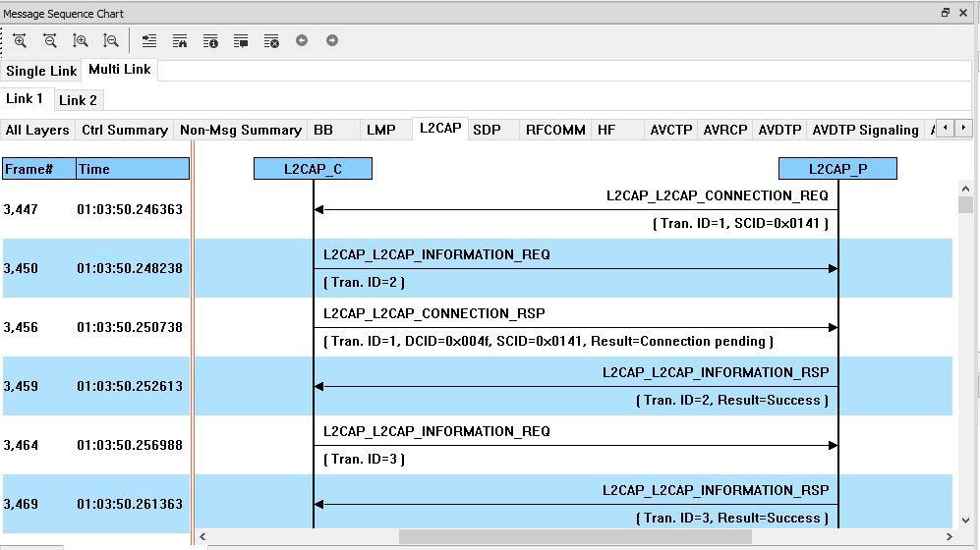
Task: Select the RFCOMM layer tab
Action: (555, 130)
